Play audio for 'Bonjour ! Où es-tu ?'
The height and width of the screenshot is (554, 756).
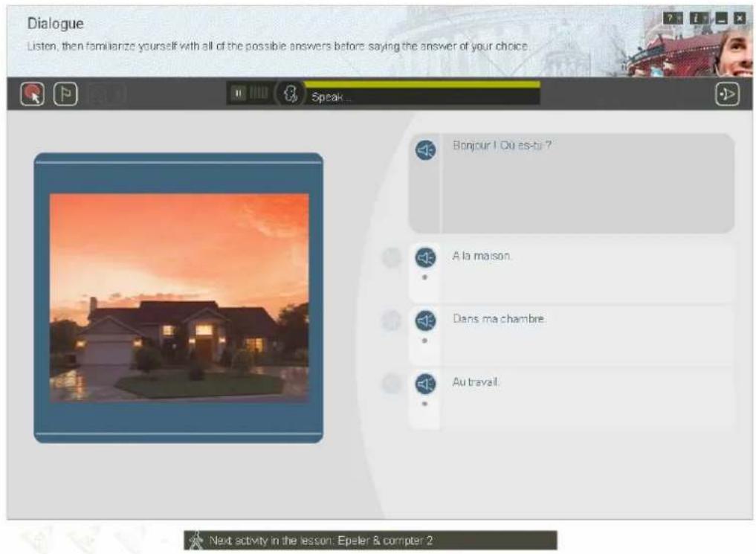pos(426,150)
